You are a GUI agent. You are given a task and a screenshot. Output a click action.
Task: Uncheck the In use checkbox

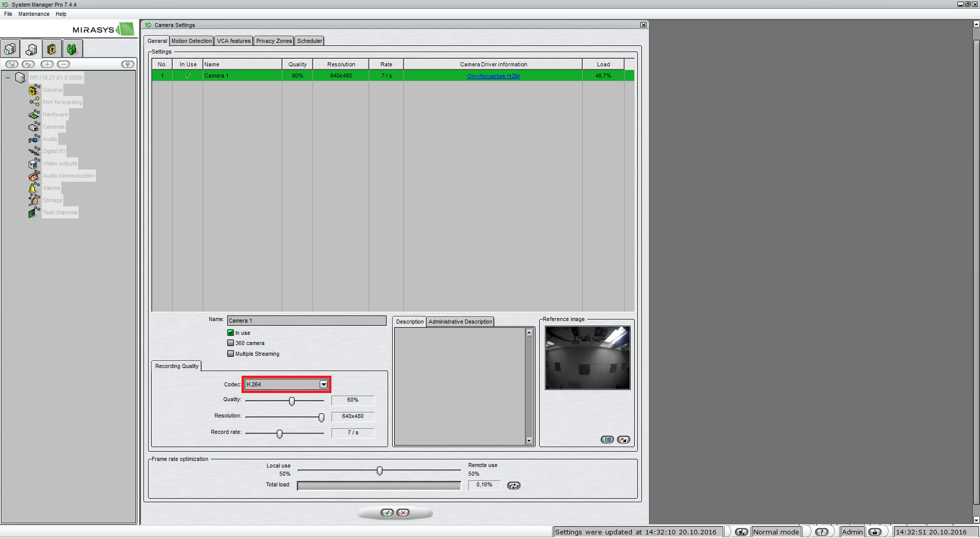[x=230, y=333]
